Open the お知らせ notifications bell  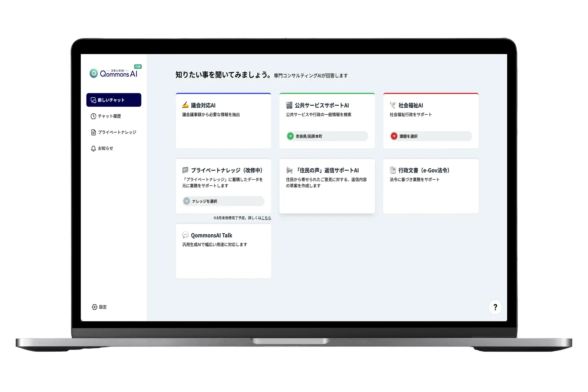click(x=106, y=148)
